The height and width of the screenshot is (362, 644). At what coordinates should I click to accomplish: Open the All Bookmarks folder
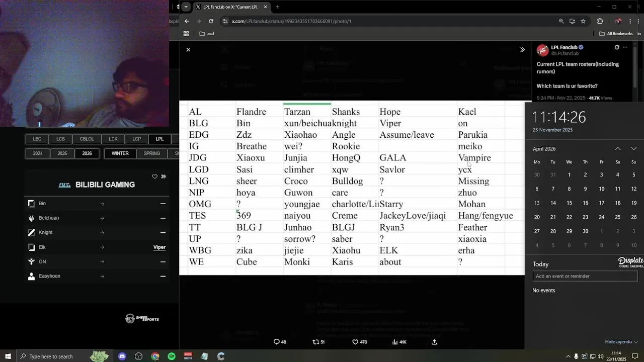pos(616,34)
